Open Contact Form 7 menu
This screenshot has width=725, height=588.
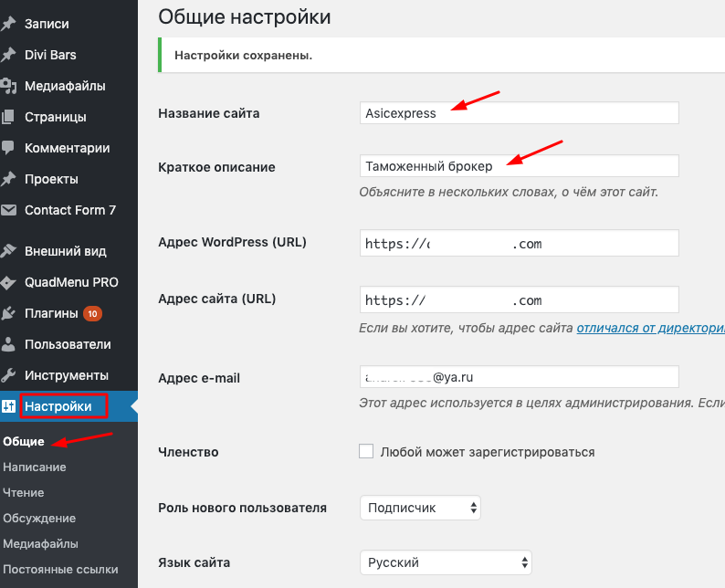pyautogui.click(x=68, y=210)
